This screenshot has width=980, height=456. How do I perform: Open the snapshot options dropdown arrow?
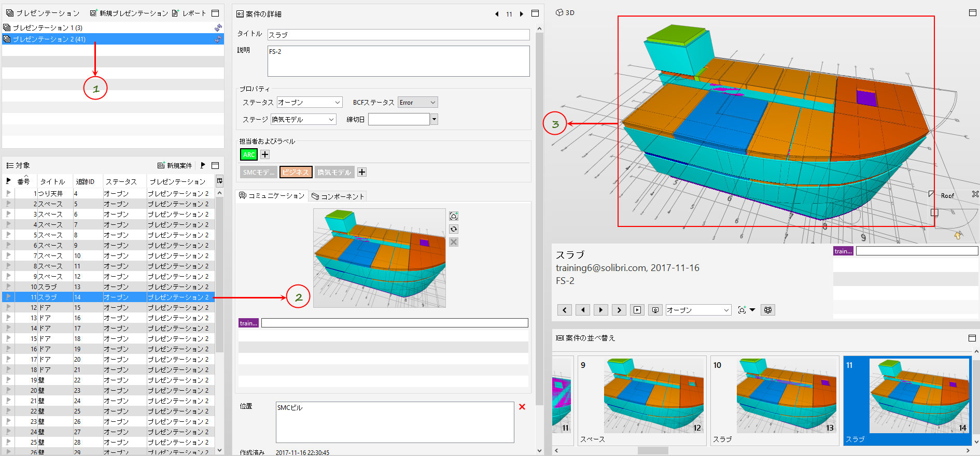[752, 310]
